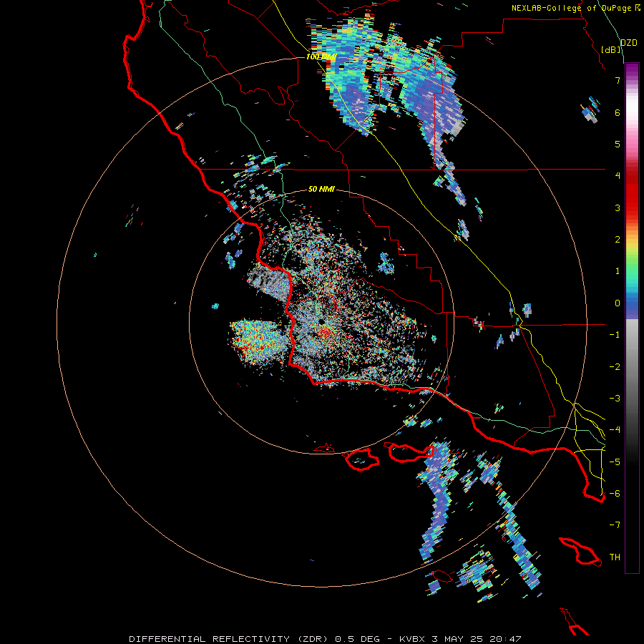Screen dimensions: 644x644
Task: Click the 50 NMI range ring label
Action: [x=321, y=189]
